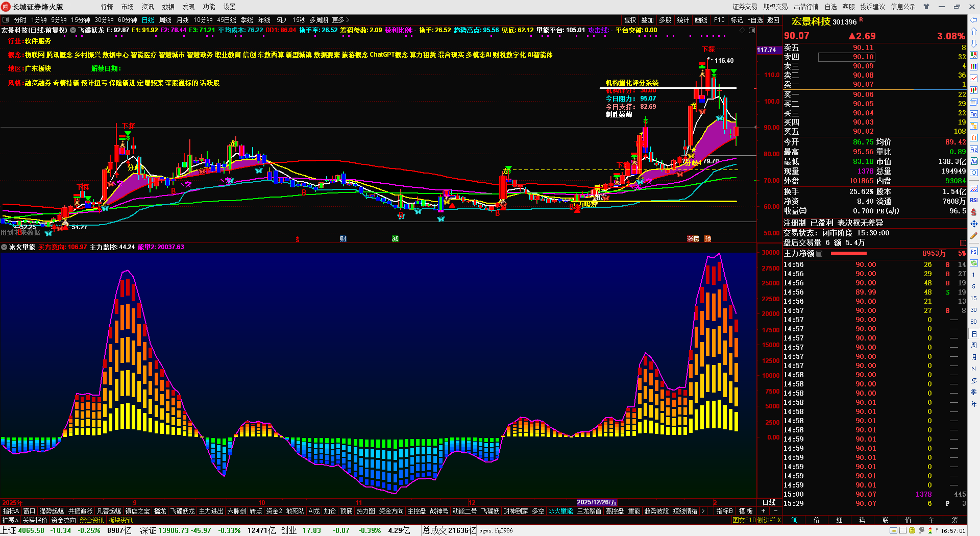This screenshot has height=536, width=980.
Task: Open the 行情 menu
Action: pos(107,7)
